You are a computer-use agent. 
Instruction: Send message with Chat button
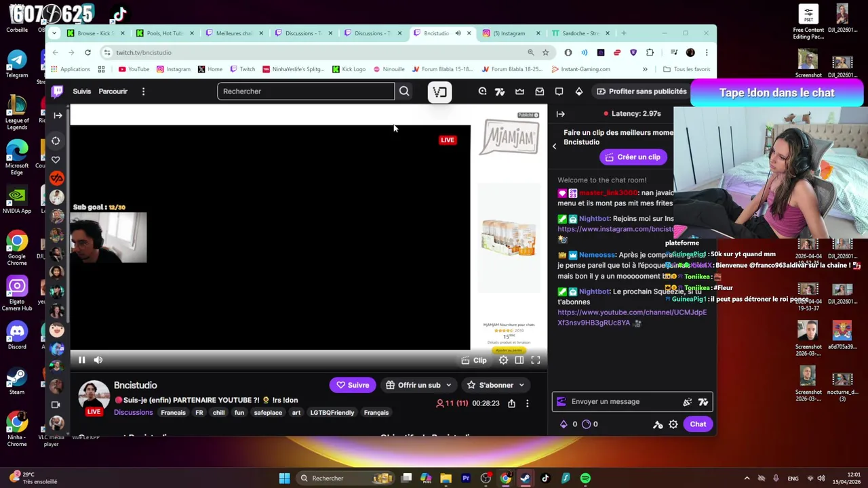(x=698, y=424)
